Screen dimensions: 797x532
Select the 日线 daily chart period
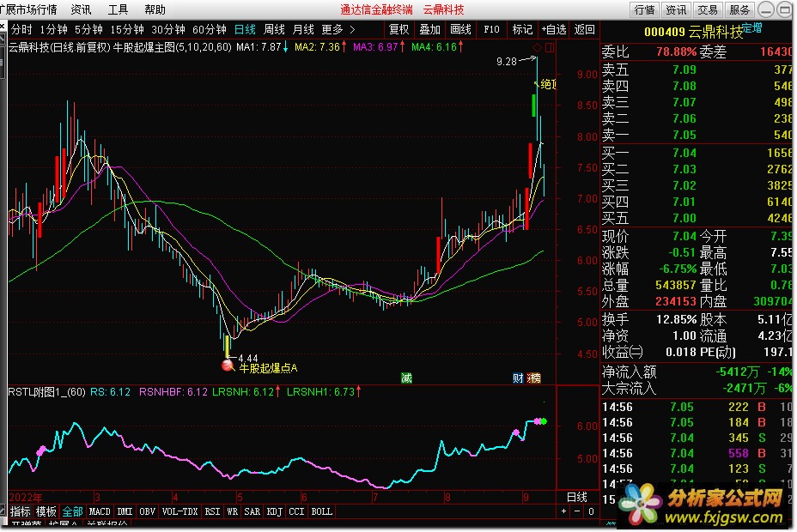click(x=245, y=29)
